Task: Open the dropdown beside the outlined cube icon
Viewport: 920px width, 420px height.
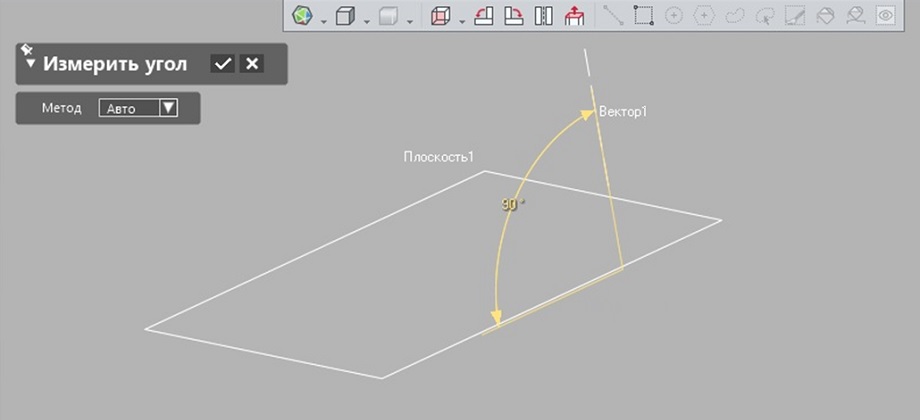Action: [x=367, y=22]
